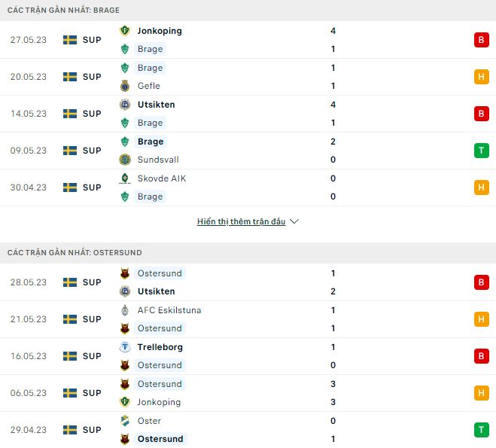Click the SUP league label on the 30.04.23 row

[x=92, y=187]
